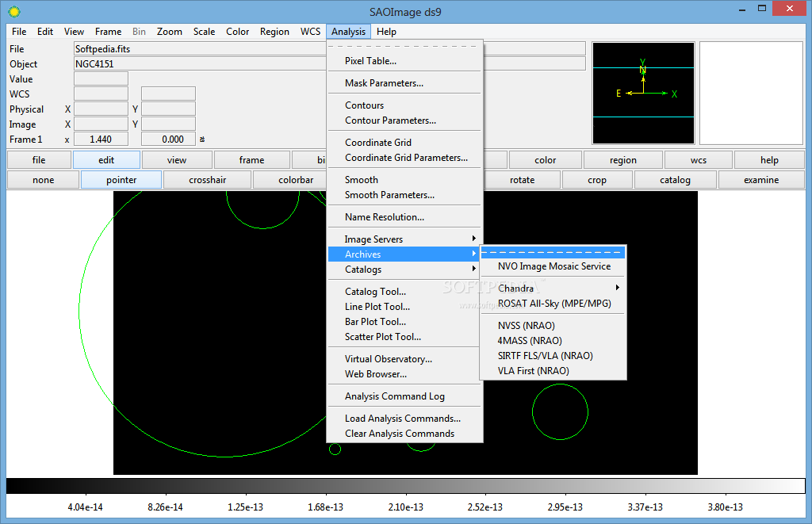
Task: Select the none edit mode
Action: tap(44, 180)
